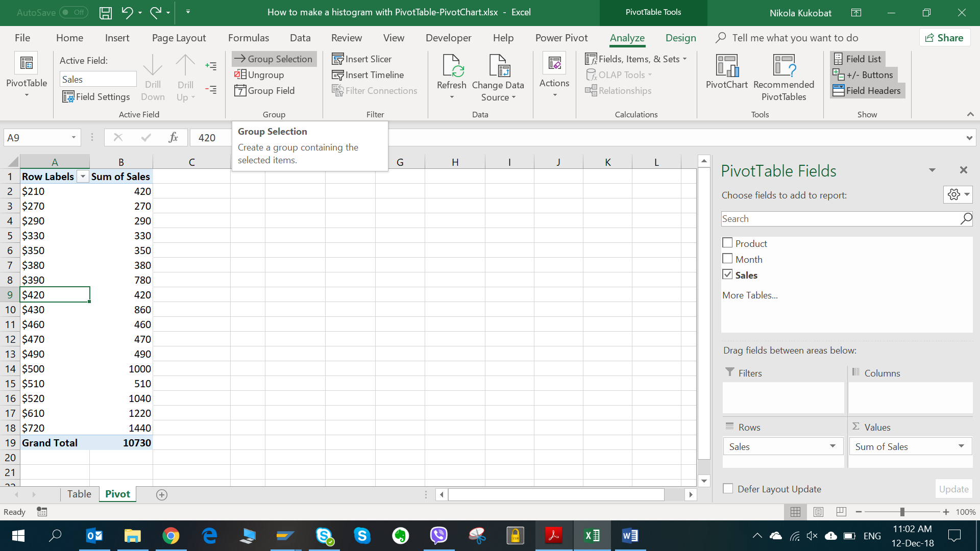This screenshot has width=980, height=551.
Task: Click the zoom slider handle
Action: [902, 512]
